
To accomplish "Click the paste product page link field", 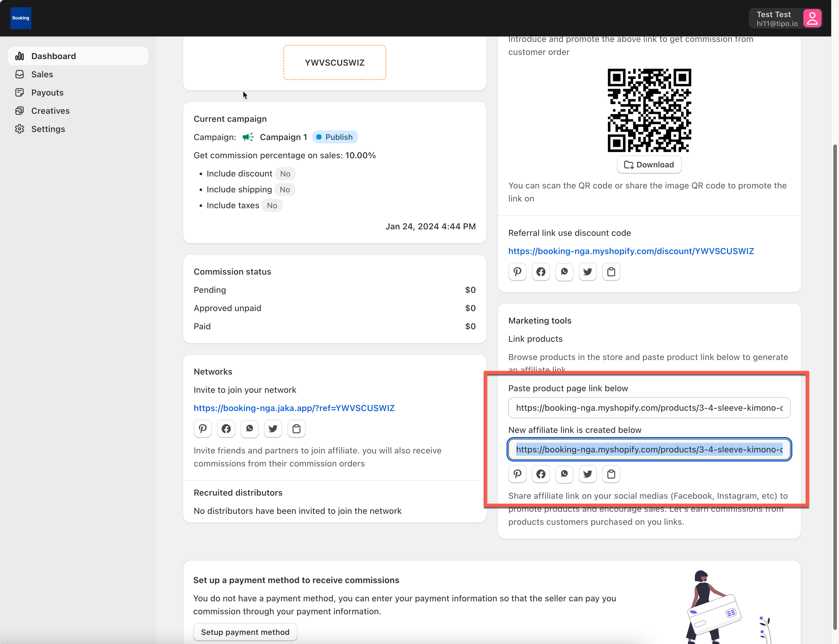I will [649, 407].
